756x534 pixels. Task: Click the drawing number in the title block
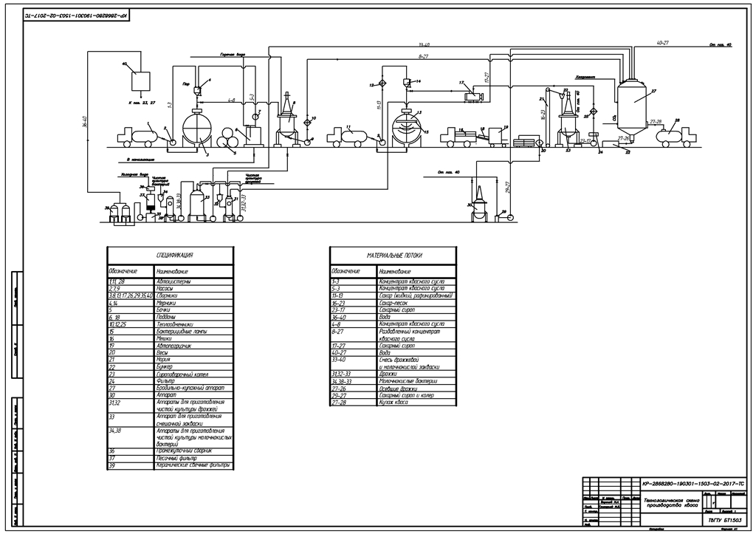tap(693, 483)
